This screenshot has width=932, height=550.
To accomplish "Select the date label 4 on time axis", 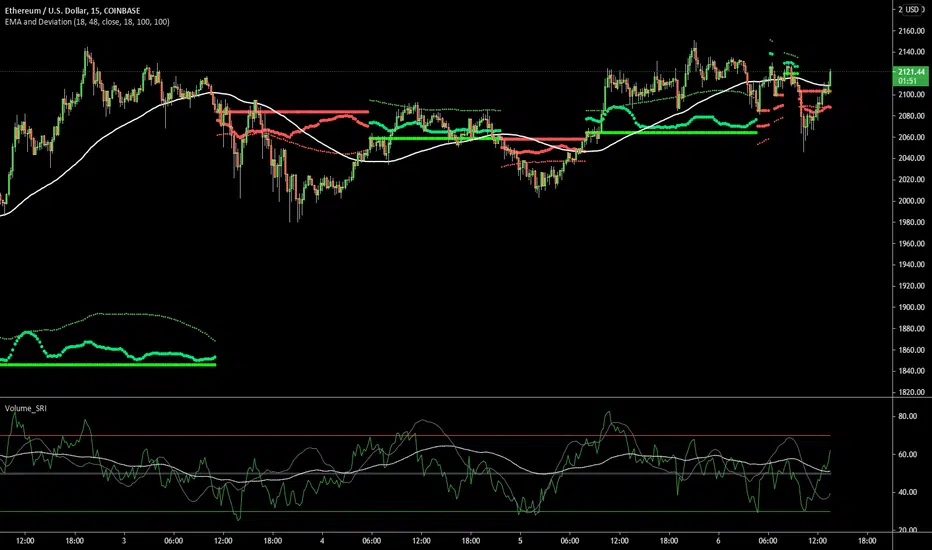I will click(322, 541).
